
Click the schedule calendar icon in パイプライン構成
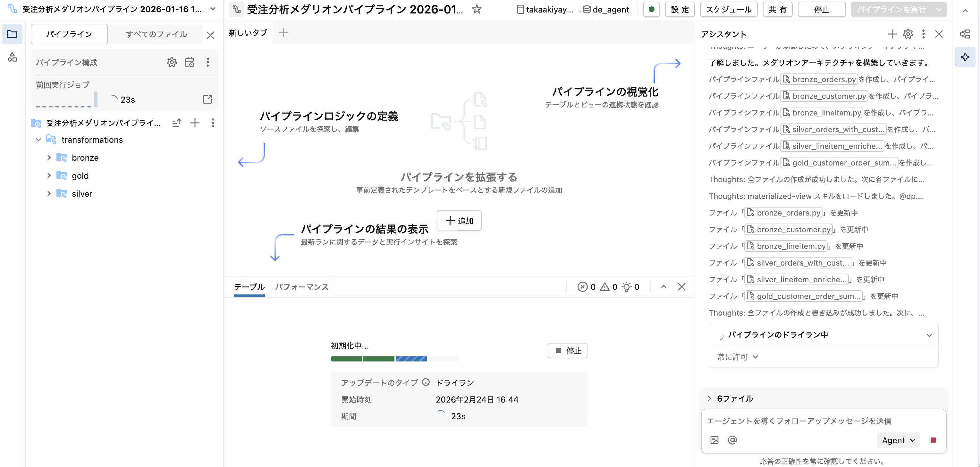pos(190,62)
